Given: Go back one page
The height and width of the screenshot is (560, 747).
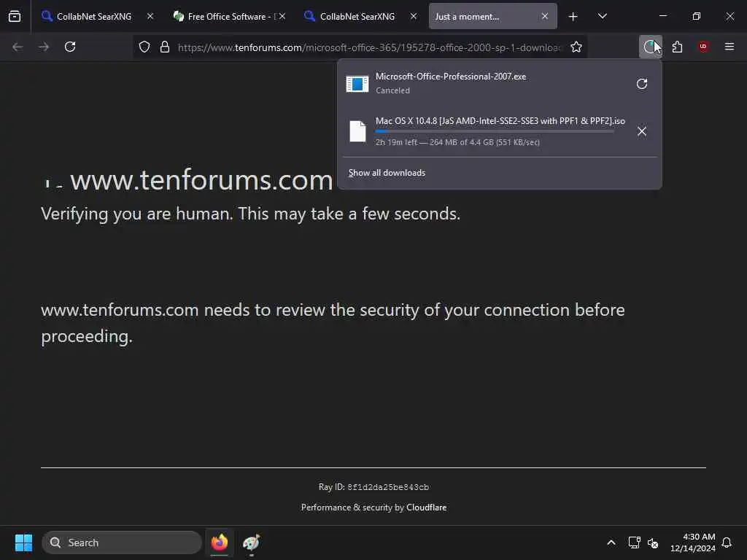Looking at the screenshot, I should pyautogui.click(x=18, y=47).
